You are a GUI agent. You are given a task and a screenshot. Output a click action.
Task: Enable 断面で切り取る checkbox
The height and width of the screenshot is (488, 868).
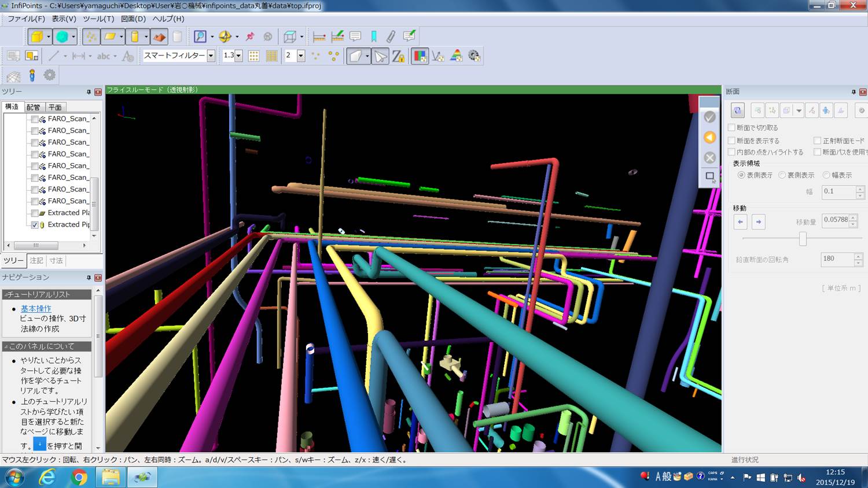click(x=731, y=128)
